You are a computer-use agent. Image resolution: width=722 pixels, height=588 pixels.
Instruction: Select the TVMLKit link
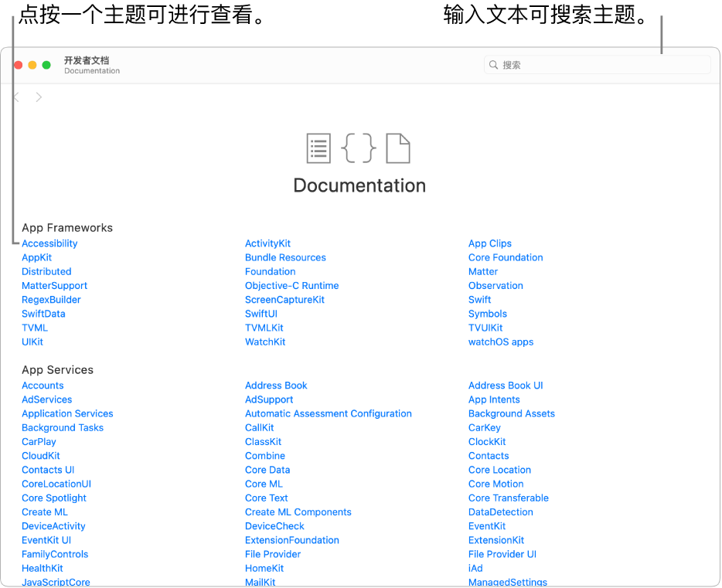coord(264,328)
